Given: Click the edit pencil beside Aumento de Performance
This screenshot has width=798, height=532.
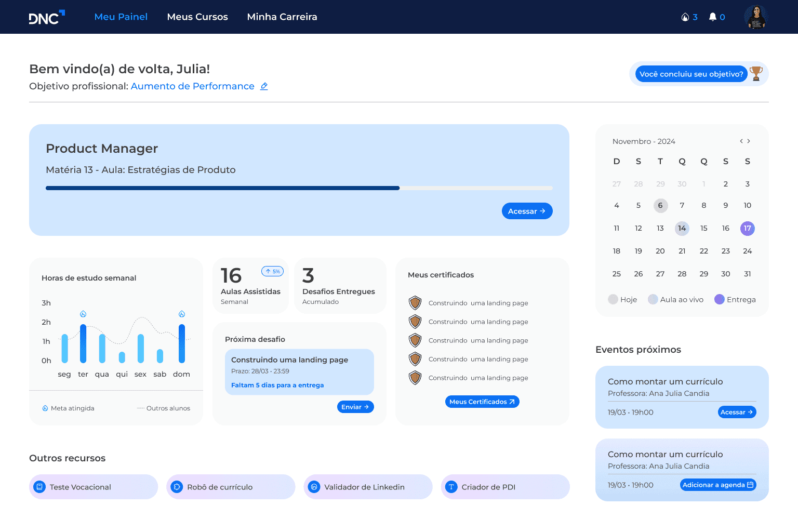Looking at the screenshot, I should 264,86.
